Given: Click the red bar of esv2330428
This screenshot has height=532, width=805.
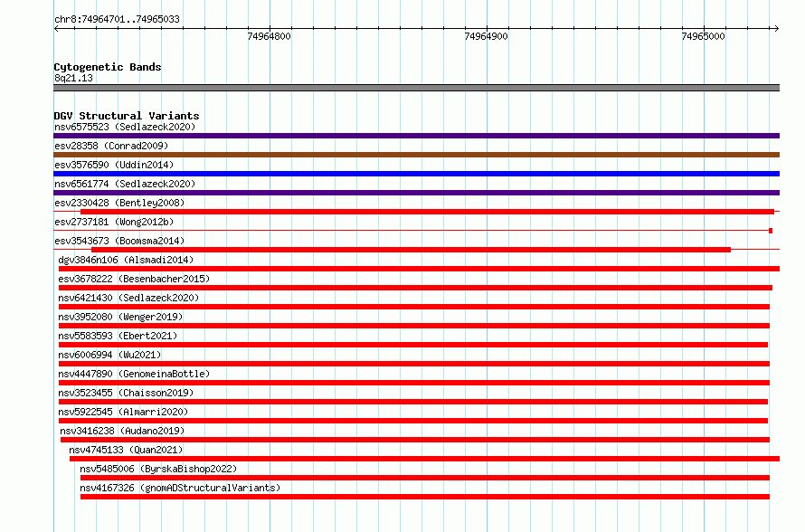Looking at the screenshot, I should pos(427,212).
